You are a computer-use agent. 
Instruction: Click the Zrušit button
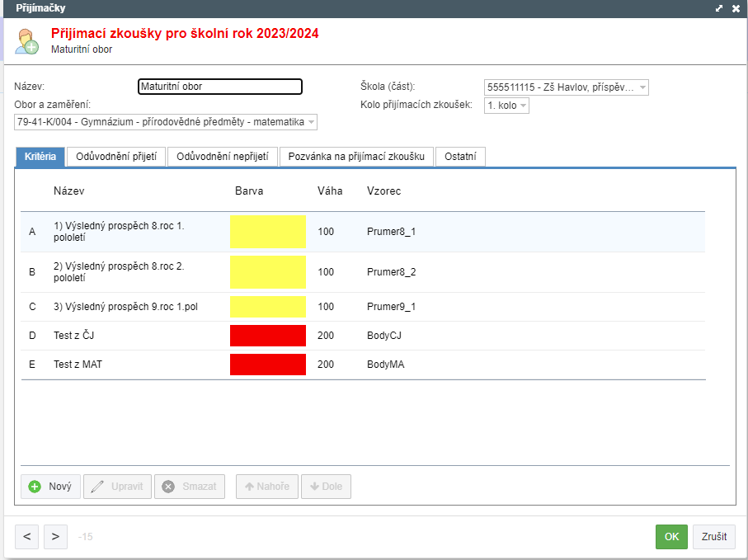tap(714, 537)
